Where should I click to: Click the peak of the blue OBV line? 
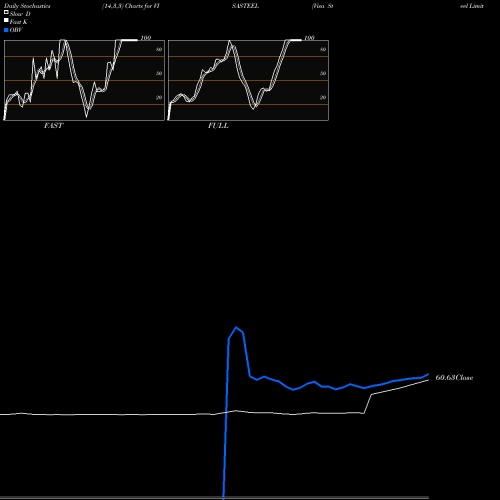tap(236, 327)
